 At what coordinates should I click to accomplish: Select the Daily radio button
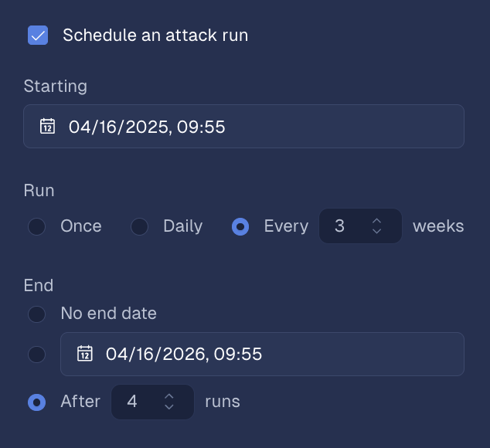139,226
